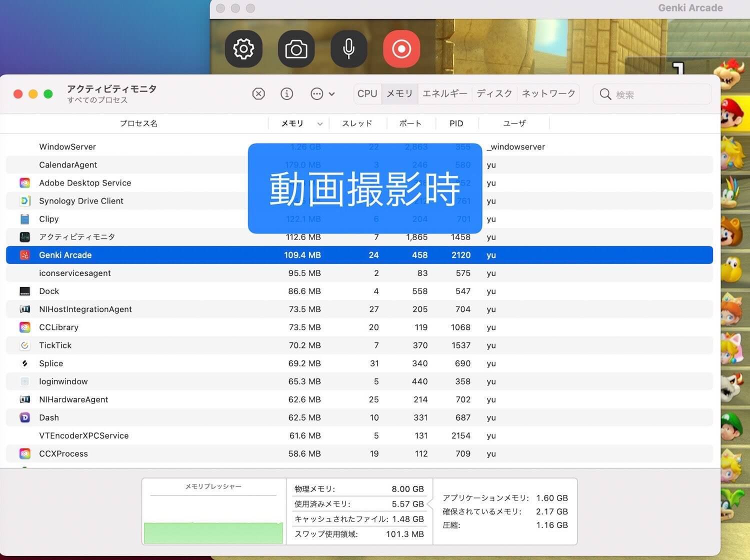Click the スワップ使用領域 101.3 MB value

click(405, 534)
